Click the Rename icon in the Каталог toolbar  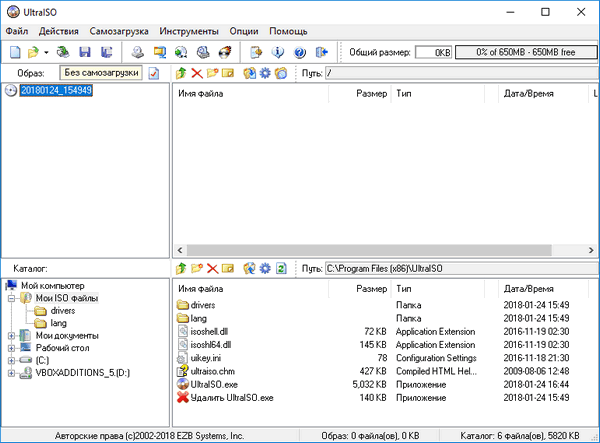pos(228,269)
